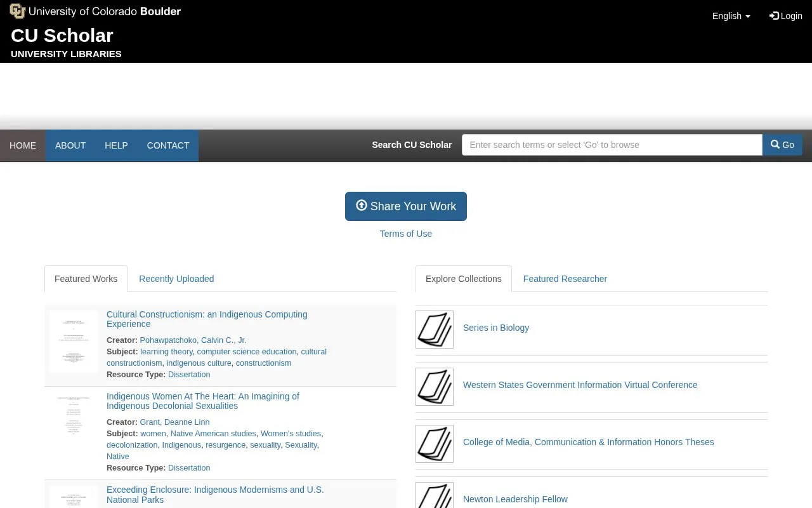The height and width of the screenshot is (508, 812).
Task: Click the Newton Leadership Fellow collection icon
Action: pos(435,495)
